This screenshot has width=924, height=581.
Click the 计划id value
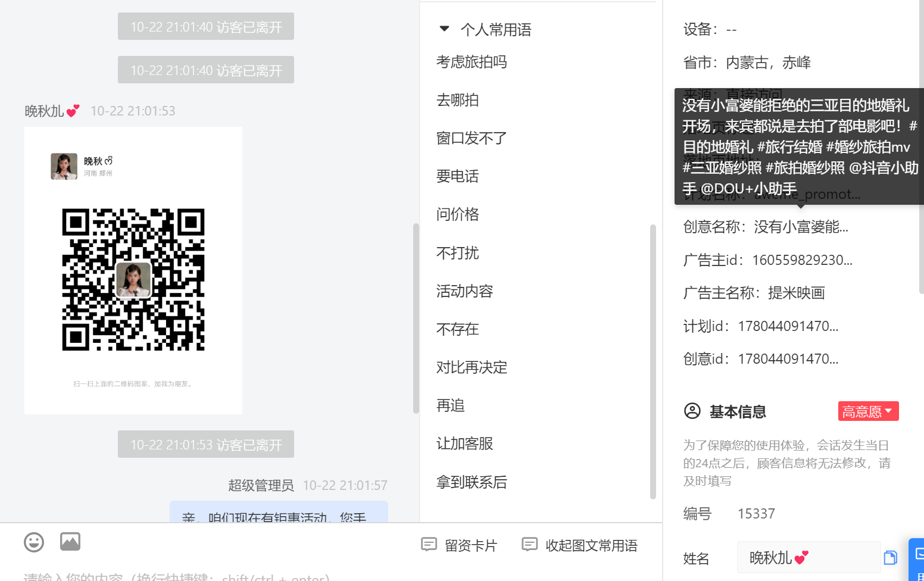tap(788, 326)
